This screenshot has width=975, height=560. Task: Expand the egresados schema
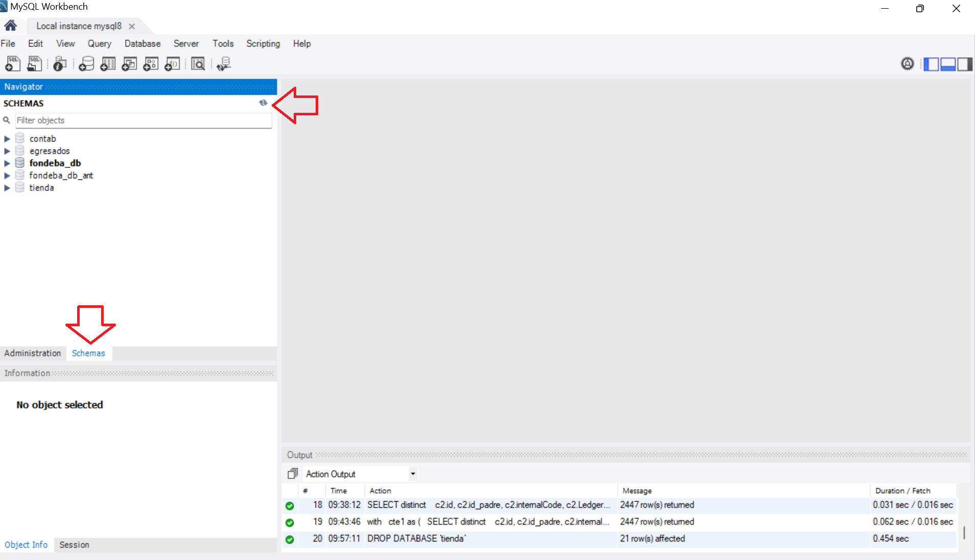tap(7, 151)
